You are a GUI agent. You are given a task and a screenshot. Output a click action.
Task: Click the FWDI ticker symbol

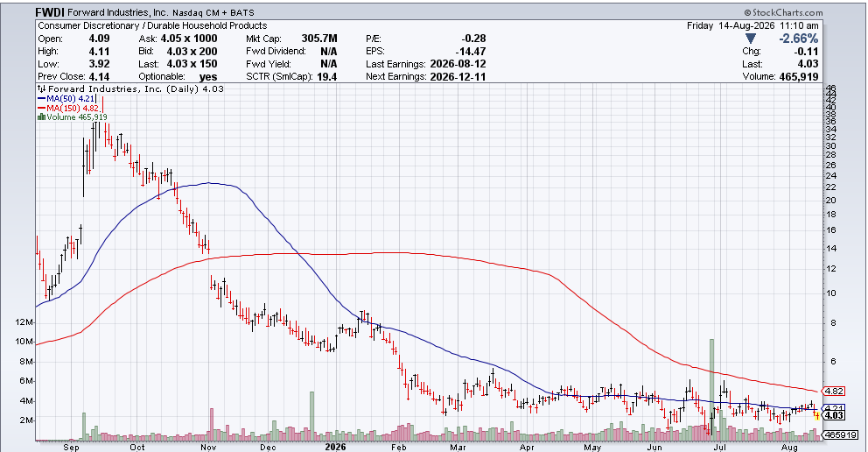coord(50,12)
